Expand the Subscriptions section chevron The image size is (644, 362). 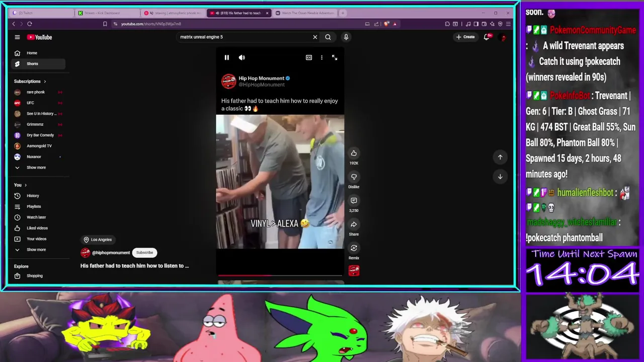tap(45, 81)
